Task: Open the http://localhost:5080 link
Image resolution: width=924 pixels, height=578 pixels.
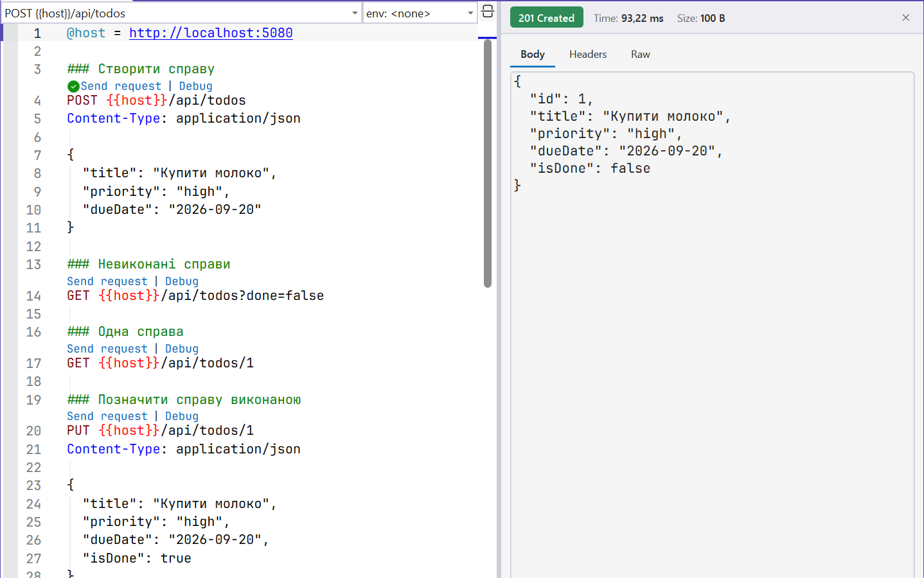Action: (x=211, y=33)
